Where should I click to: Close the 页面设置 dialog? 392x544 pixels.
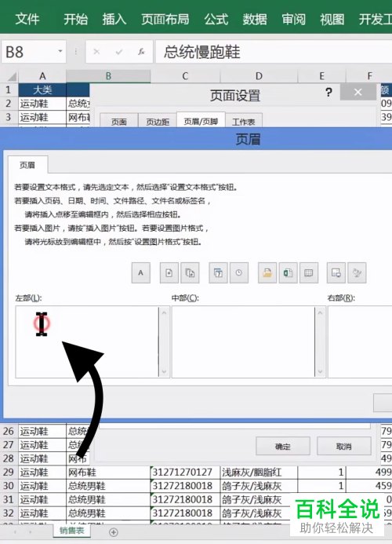click(x=358, y=92)
